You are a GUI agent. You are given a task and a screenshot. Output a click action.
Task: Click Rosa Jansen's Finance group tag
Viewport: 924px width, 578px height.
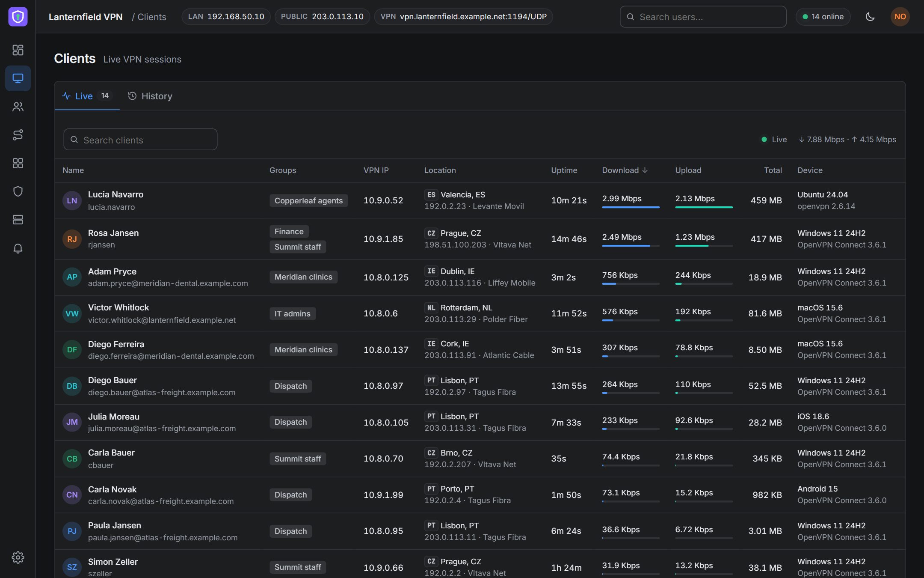coord(289,232)
